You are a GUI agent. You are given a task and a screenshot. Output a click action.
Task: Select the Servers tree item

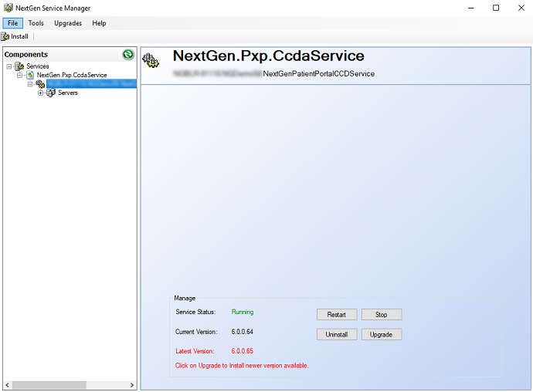(68, 93)
